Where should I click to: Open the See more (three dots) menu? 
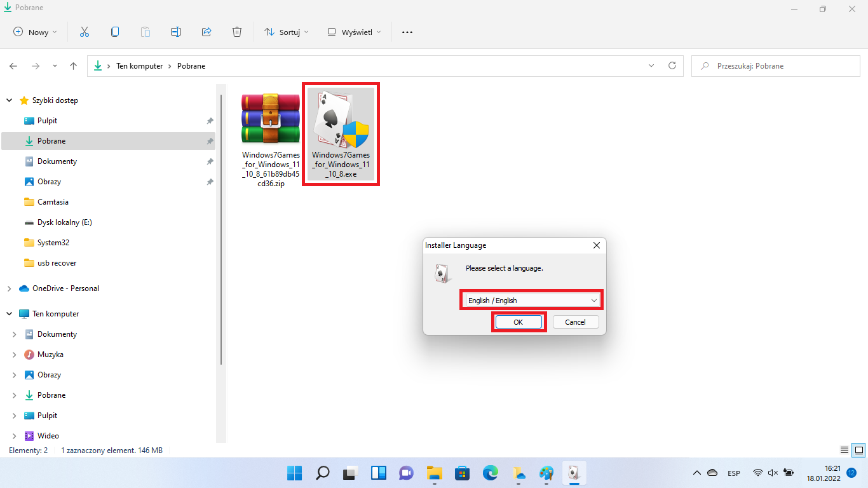407,32
